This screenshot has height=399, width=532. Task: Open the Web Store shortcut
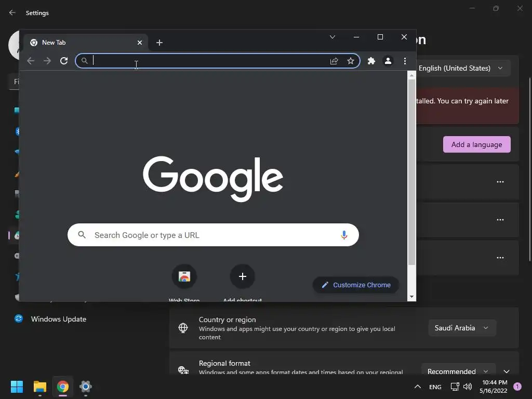[184, 276]
